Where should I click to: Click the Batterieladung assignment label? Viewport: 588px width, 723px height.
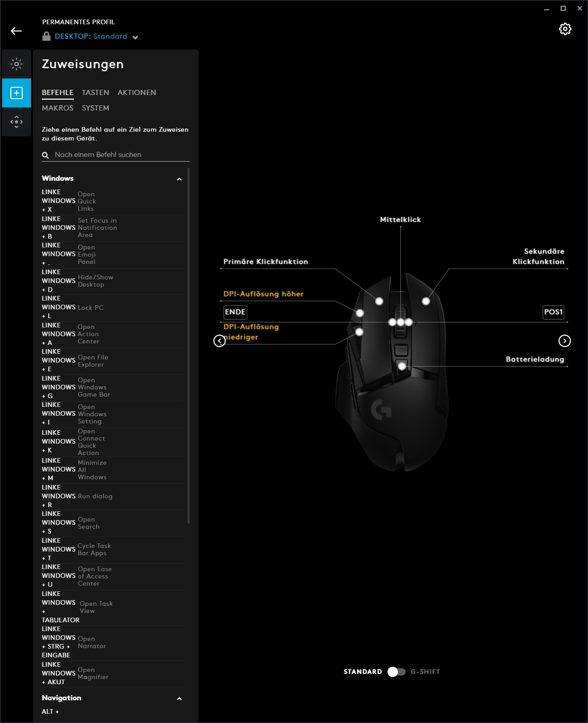[535, 359]
